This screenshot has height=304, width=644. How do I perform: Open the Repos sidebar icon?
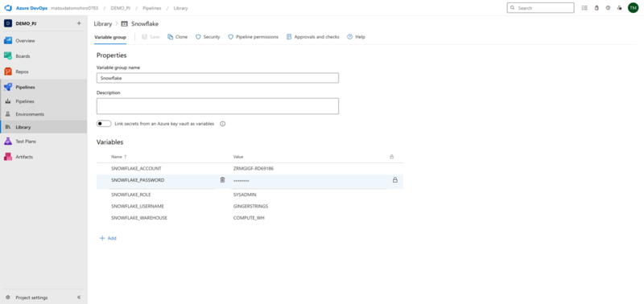click(8, 72)
